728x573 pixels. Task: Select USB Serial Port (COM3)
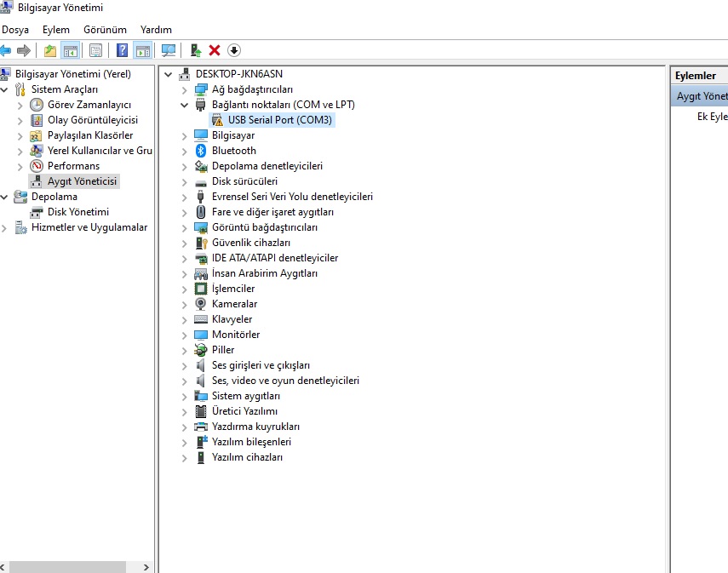(280, 120)
